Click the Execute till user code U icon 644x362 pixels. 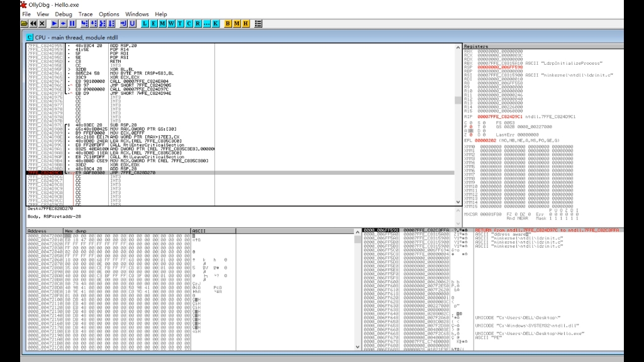(x=132, y=24)
